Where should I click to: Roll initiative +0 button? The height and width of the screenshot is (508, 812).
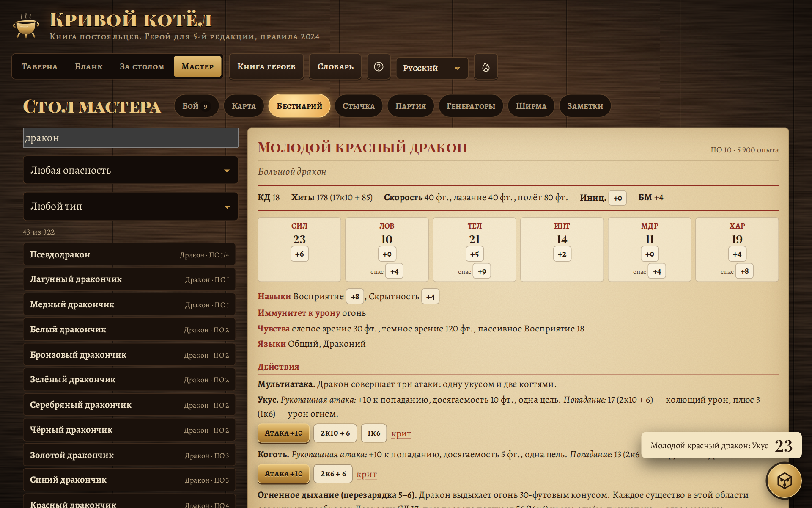(617, 198)
